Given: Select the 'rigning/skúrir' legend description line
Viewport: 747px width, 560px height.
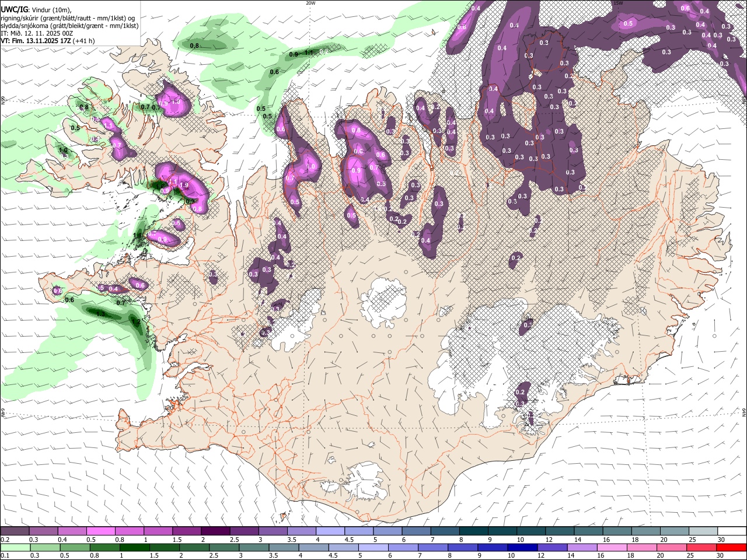Looking at the screenshot, I should [68, 18].
